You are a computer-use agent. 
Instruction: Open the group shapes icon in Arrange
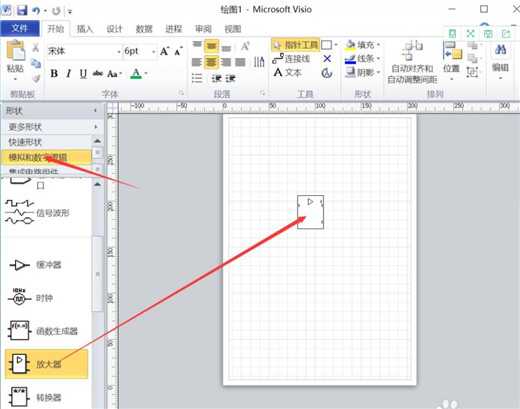tap(472, 72)
